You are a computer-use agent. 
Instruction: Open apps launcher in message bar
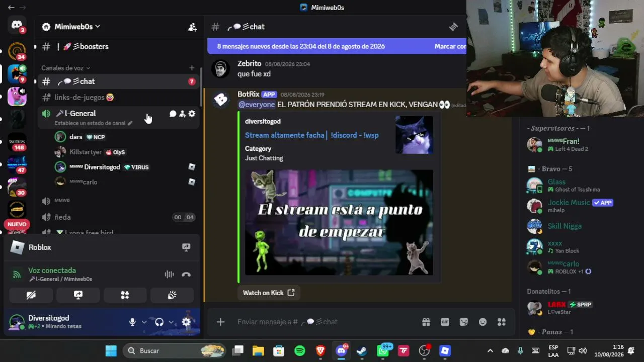502,322
